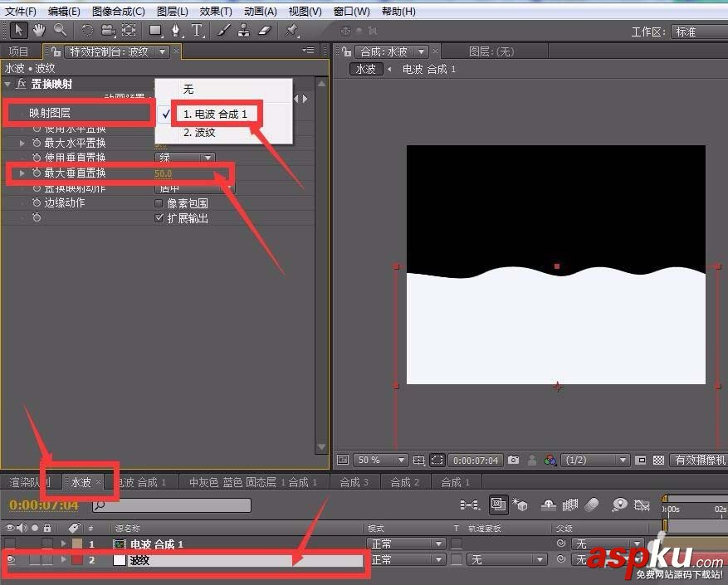The image size is (728, 585).
Task: Uncheck the 扩展输出 checkbox
Action: (159, 217)
